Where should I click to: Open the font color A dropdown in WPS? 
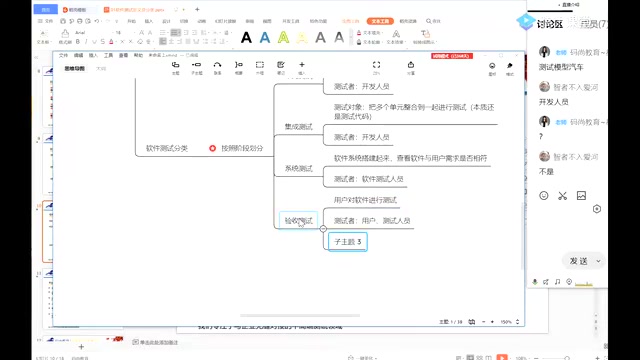pyautogui.click(x=115, y=42)
